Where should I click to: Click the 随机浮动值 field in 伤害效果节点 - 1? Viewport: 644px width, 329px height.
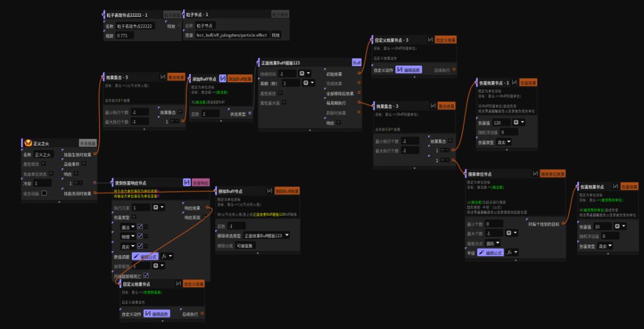tap(509, 132)
